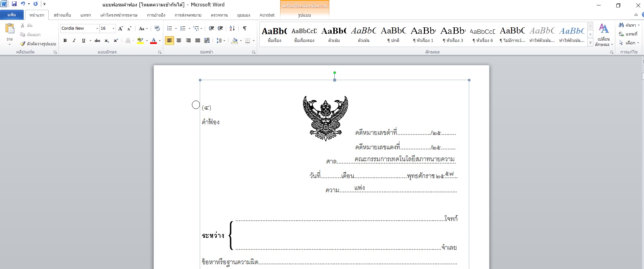Switch to the Page Layout (เค้าโครงหน้ากระดาษ) tab
The image size is (644, 269).
tap(119, 15)
